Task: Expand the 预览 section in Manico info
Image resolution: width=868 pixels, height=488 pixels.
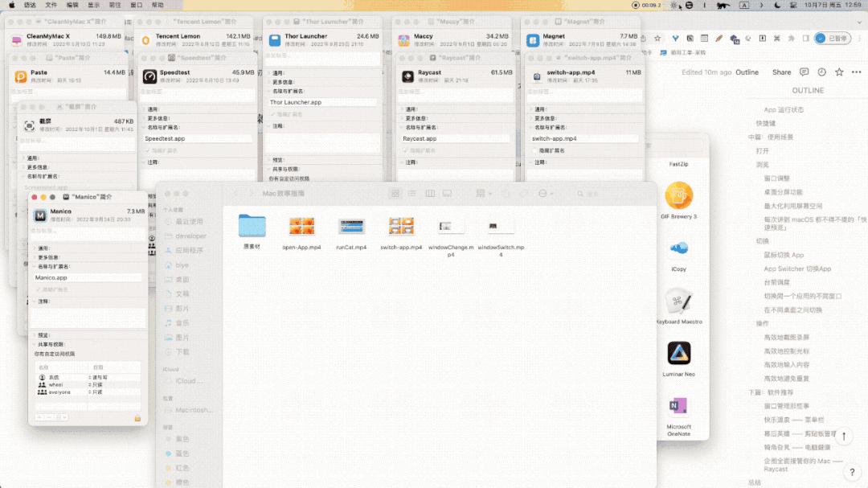Action: (35, 335)
